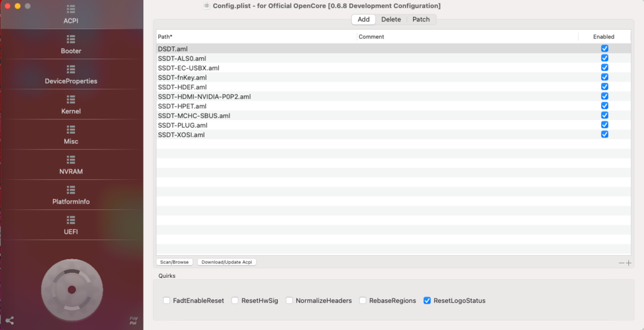Uncheck SSDT-PLUG.aml enabled checkbox
The image size is (644, 330).
(604, 125)
